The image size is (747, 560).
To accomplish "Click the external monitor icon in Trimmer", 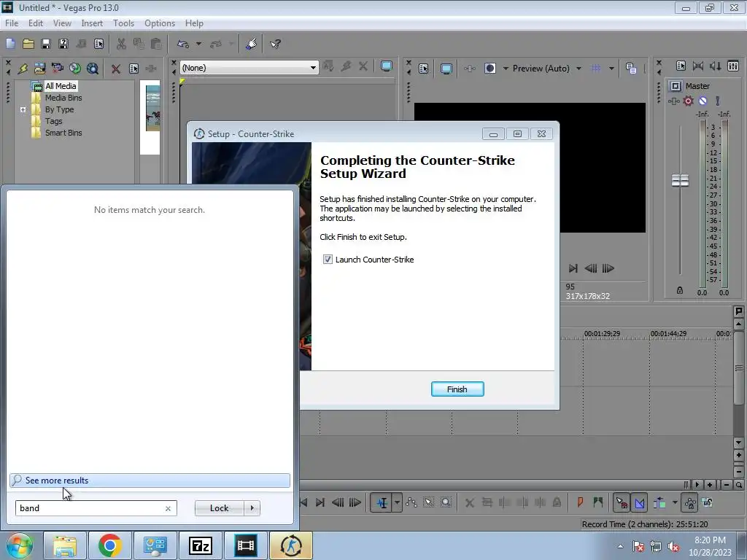I will click(x=387, y=66).
